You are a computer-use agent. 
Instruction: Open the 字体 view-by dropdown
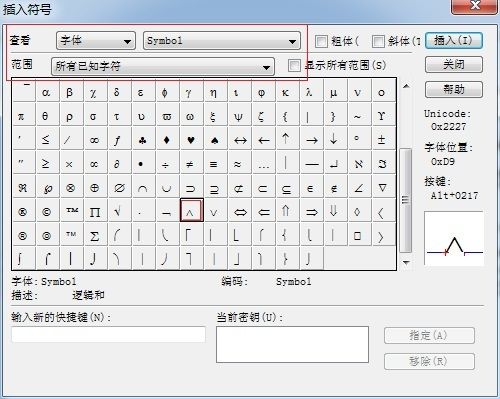[x=96, y=41]
